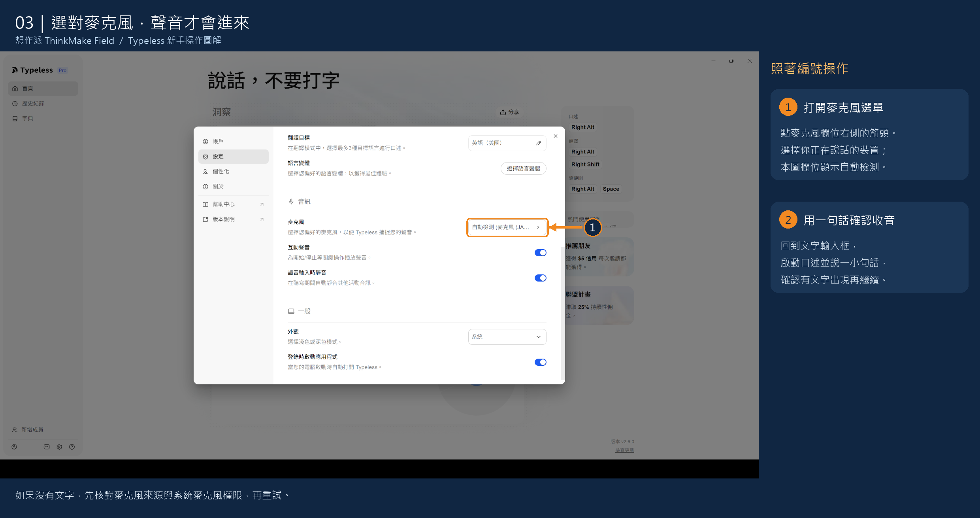This screenshot has height=518, width=980.
Task: Click the Pro badge next to Typeless
Action: point(62,70)
